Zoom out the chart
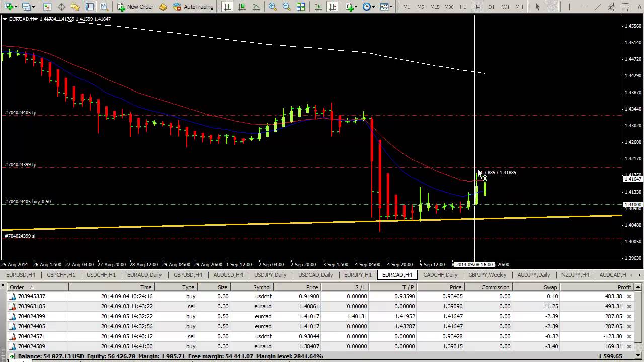 [286, 7]
